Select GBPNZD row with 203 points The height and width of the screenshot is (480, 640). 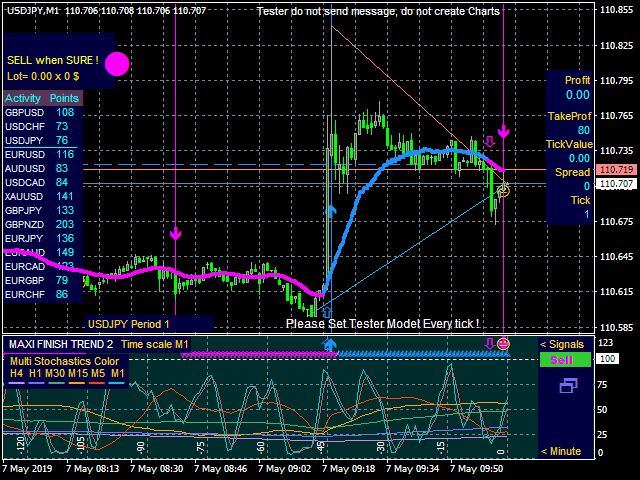tap(43, 224)
